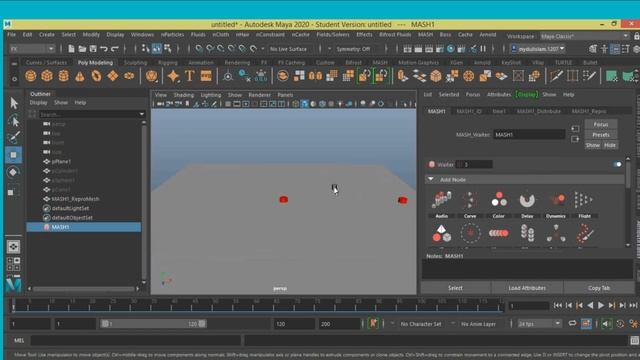Screen dimensions: 640x360
Task: Click the Select button at panel bottom
Action: (456, 288)
